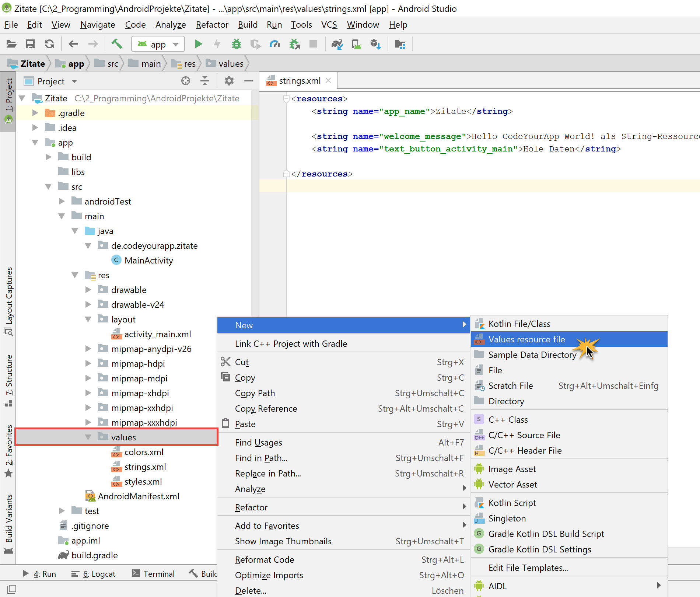
Task: Choose Find Usages from context menu
Action: coord(343,443)
